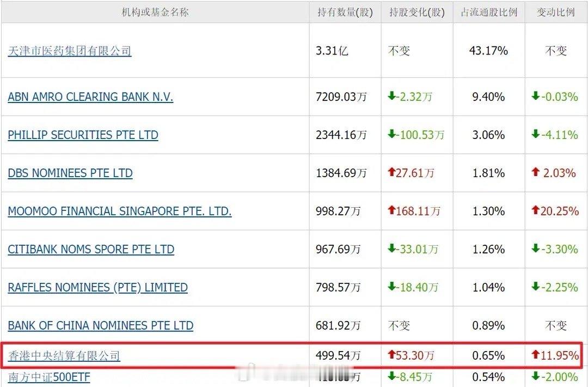
Task: Click the 变动比例 column header
Action: pyautogui.click(x=556, y=12)
